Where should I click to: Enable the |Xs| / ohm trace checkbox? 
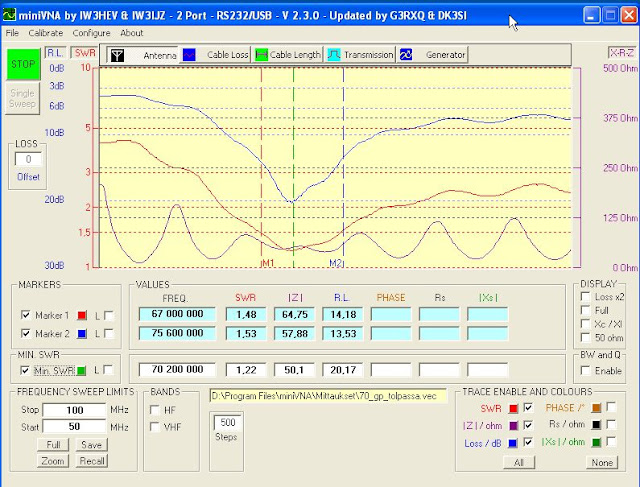pyautogui.click(x=611, y=442)
